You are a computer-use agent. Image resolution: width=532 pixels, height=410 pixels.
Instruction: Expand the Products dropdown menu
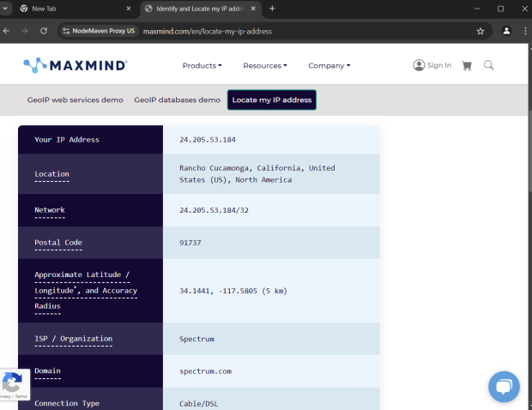(x=202, y=65)
